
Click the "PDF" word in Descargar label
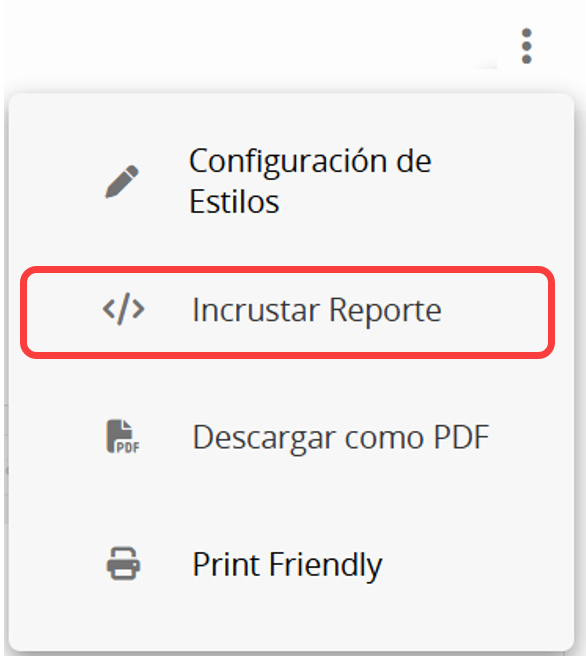click(x=462, y=437)
